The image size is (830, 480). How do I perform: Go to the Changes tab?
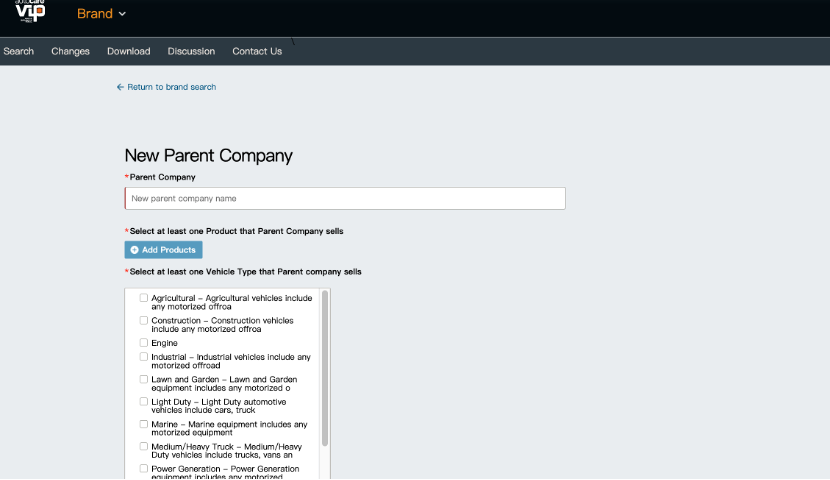[70, 51]
